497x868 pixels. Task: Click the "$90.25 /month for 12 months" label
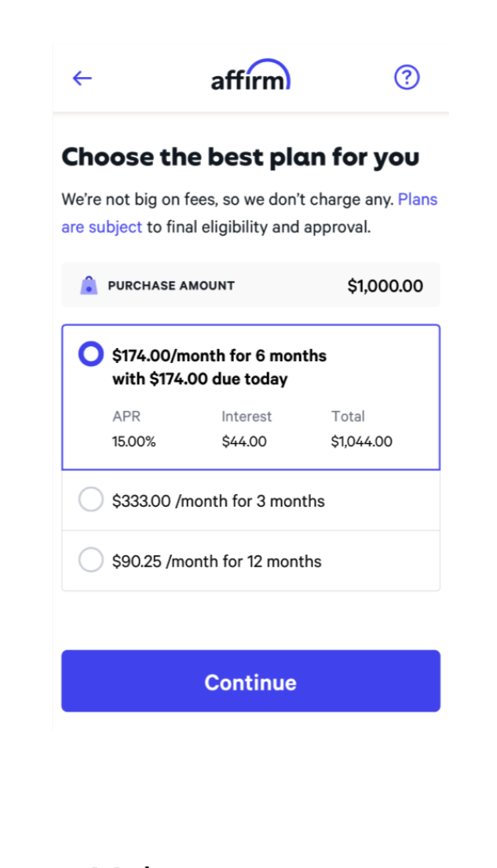click(x=217, y=562)
